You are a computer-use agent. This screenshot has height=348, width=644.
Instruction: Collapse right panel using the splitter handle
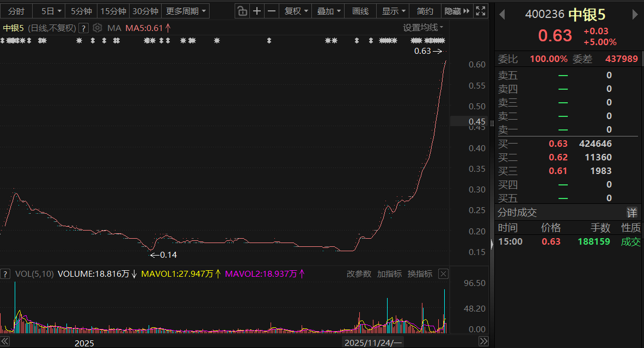(492, 244)
